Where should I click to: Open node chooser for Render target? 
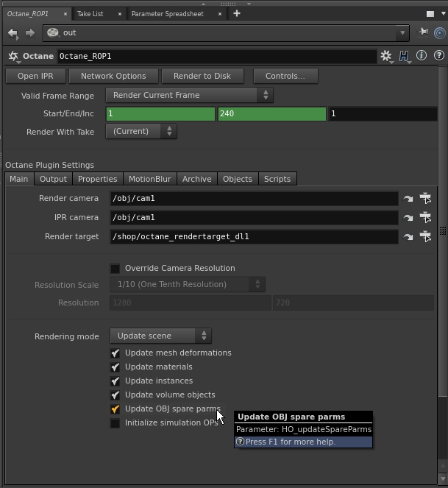(425, 236)
